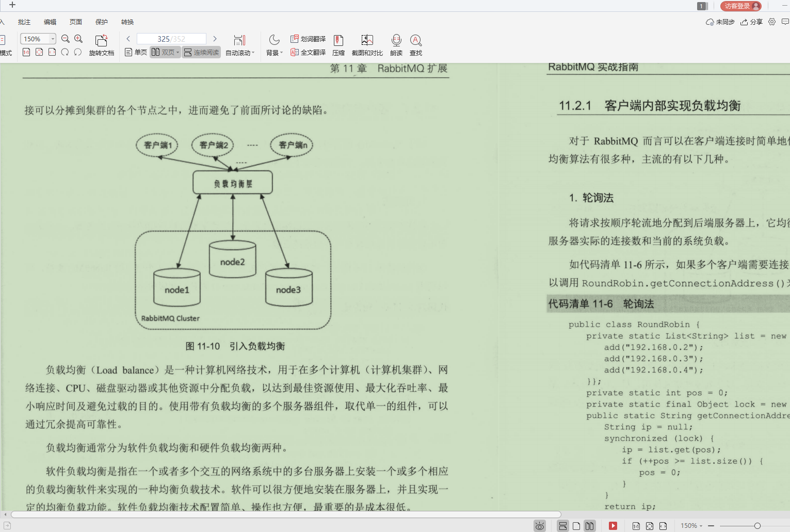Open 查找 search tool
This screenshot has height=532, width=790.
coord(416,45)
